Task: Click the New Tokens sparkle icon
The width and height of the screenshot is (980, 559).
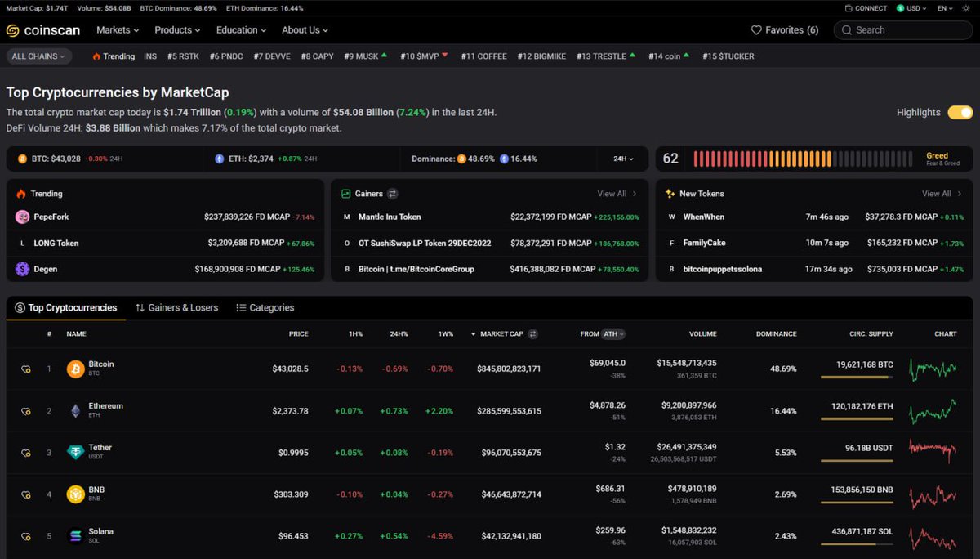Action: coord(670,194)
